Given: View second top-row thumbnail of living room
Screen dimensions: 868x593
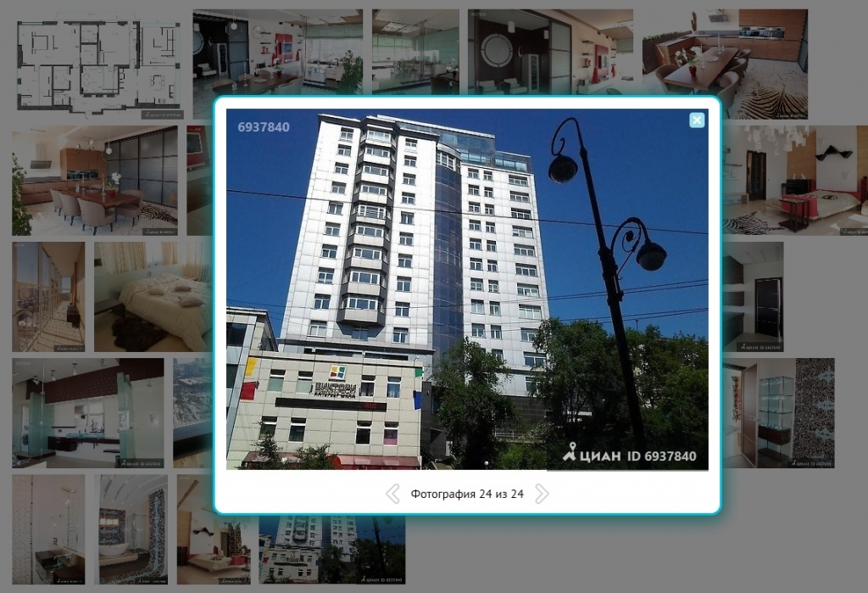Looking at the screenshot, I should (277, 51).
